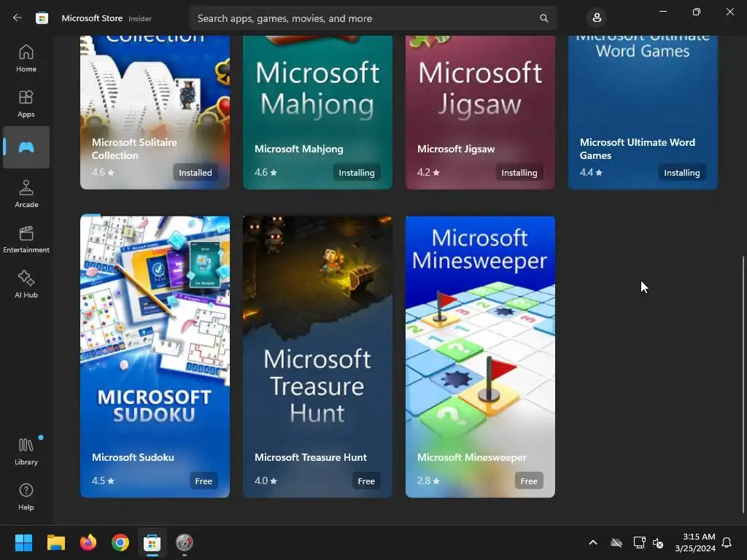This screenshot has height=560, width=747.
Task: Click Microsoft Store taskbar icon
Action: click(x=152, y=542)
